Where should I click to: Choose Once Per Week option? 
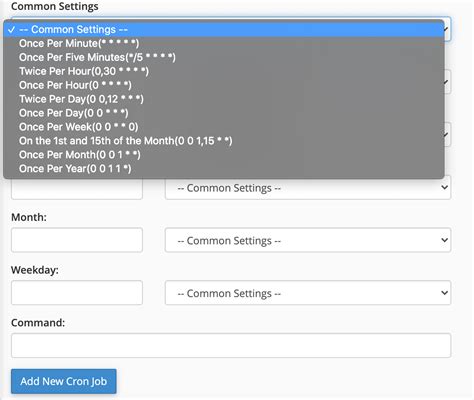(224, 127)
